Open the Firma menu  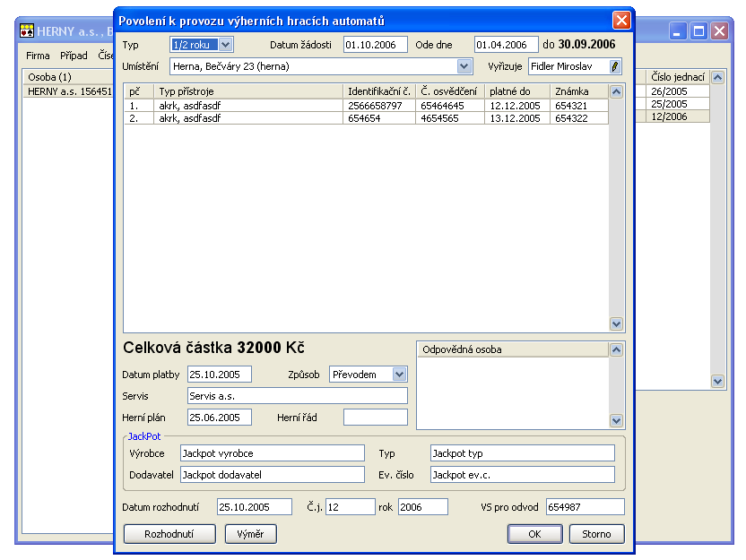point(38,56)
